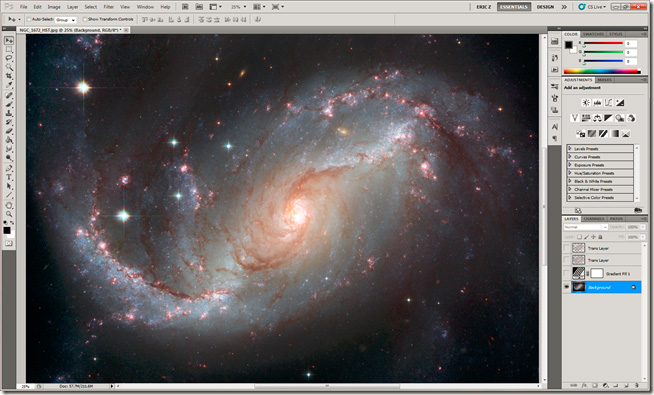Select the Eraser tool
The height and width of the screenshot is (395, 654).
9,131
